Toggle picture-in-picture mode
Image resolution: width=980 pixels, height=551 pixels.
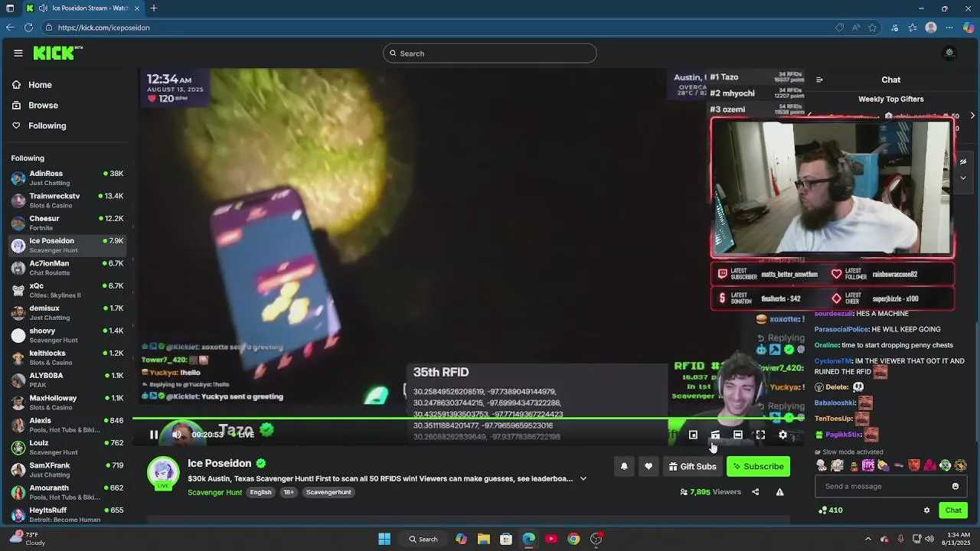click(693, 435)
